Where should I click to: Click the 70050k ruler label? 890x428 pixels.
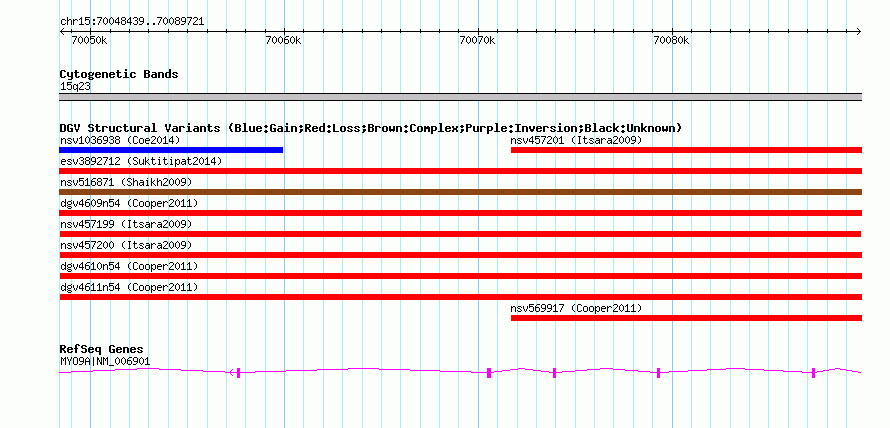(89, 40)
